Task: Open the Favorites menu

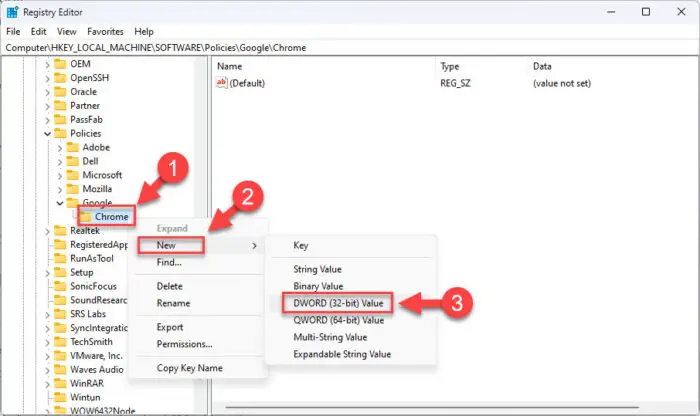Action: tap(105, 32)
